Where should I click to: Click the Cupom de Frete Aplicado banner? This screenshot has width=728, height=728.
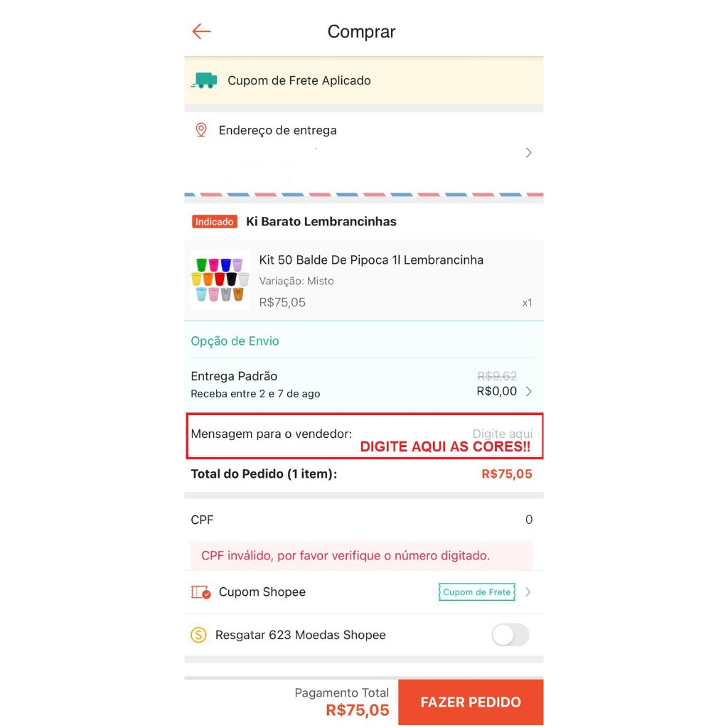[x=363, y=81]
